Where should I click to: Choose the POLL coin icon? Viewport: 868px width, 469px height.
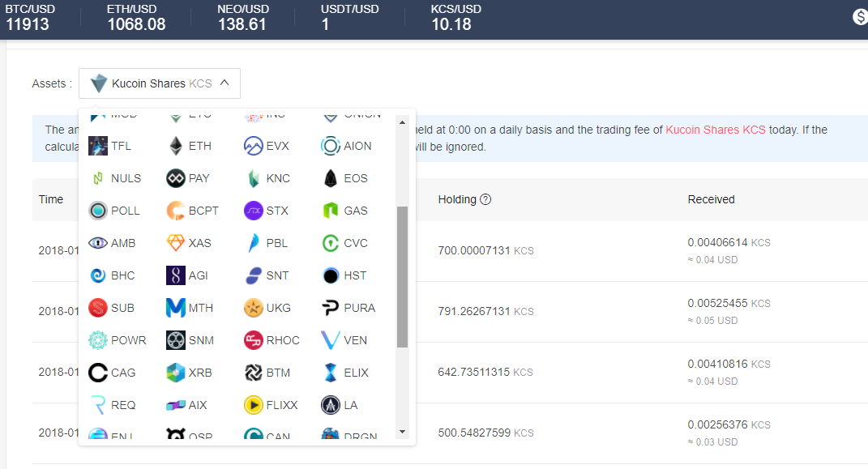98,211
